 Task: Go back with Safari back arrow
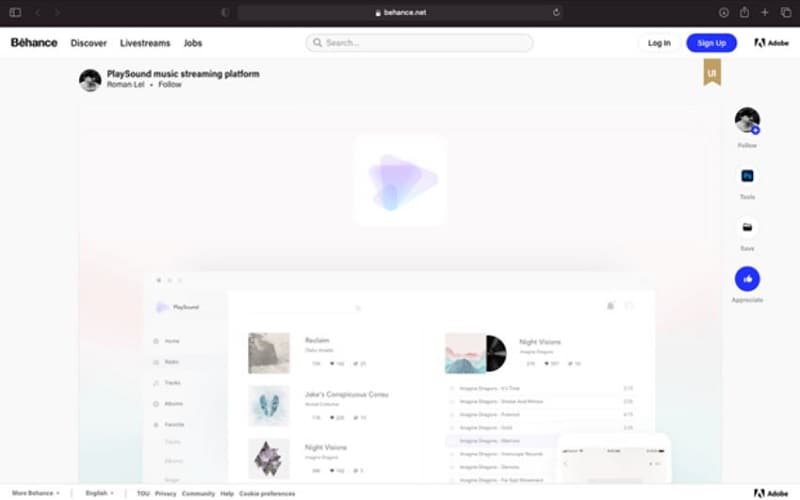coord(38,12)
